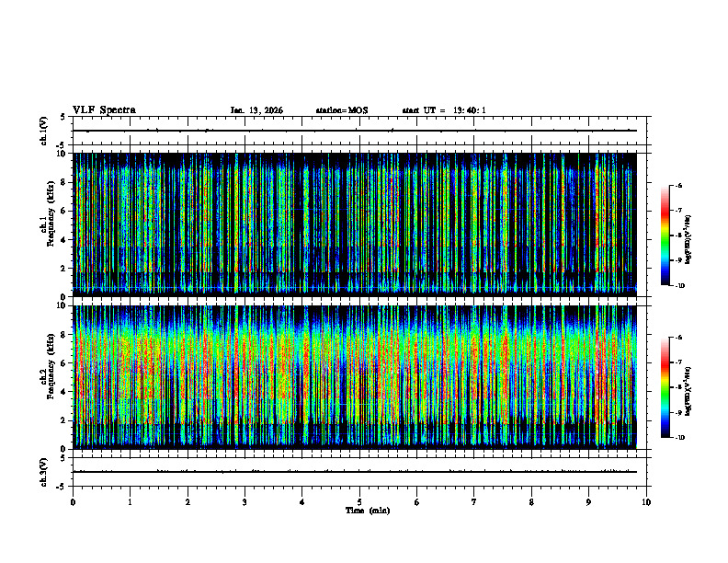This screenshot has height=563, width=728.
Task: Click the "Time (min)" axis title
Action: pyautogui.click(x=368, y=511)
